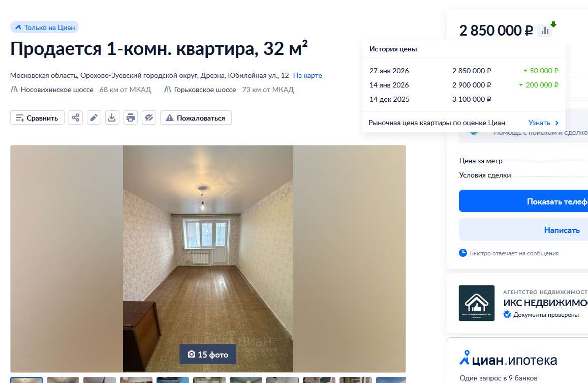Open gallery via 15 фото badge
Screen dimensions: 588x383
point(208,354)
